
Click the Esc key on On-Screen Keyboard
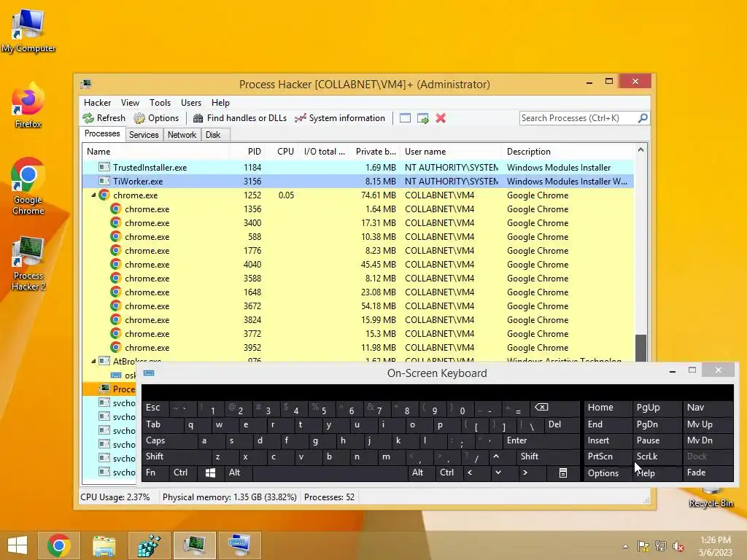(x=155, y=408)
